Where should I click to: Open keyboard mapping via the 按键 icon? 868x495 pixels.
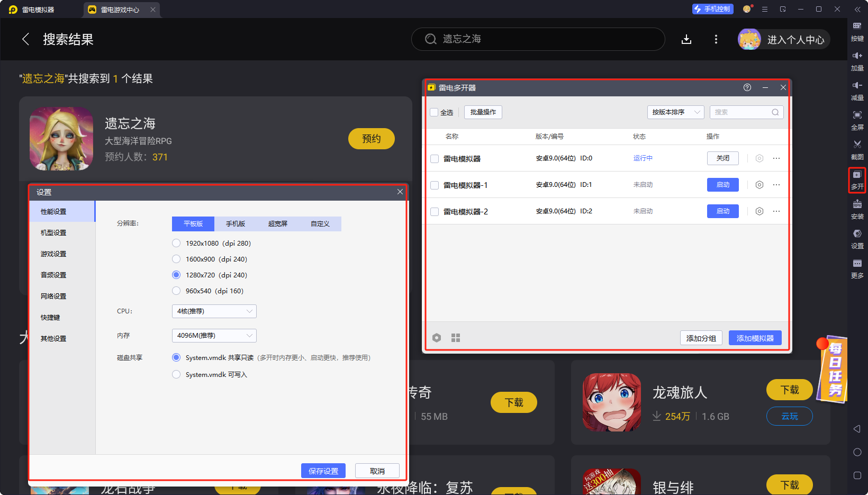click(x=857, y=30)
